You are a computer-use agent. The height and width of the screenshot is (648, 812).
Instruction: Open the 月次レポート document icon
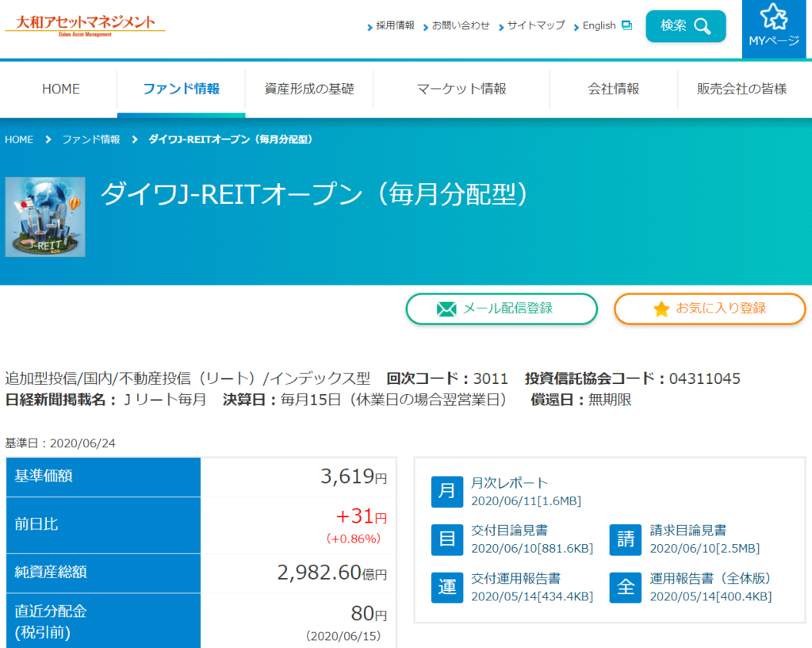[x=446, y=492]
